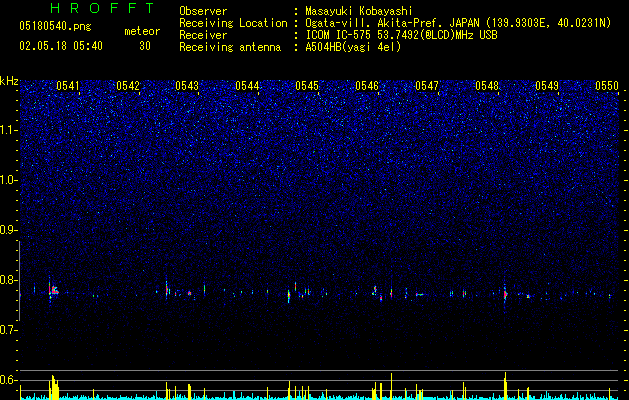629x400 pixels.
Task: Click the Observer label
Action: click(x=203, y=11)
